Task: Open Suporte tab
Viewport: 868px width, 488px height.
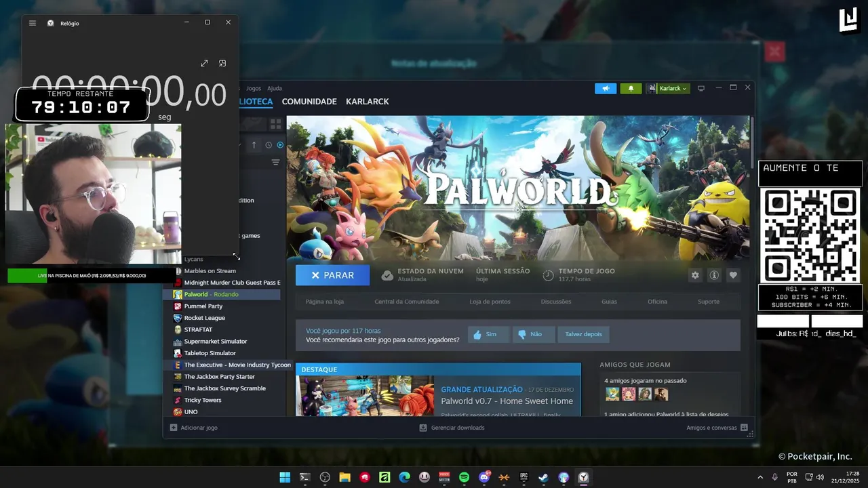Action: coord(709,302)
